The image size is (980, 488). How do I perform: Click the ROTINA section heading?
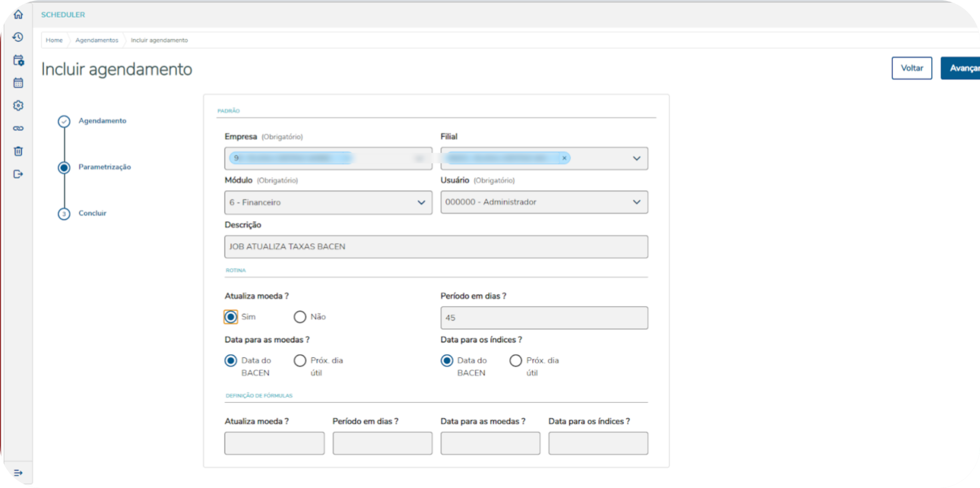click(x=236, y=270)
